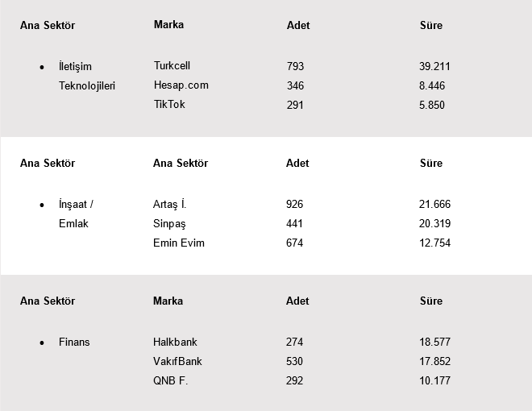
Task: Select the Artaş İ. brand entry
Action: pyautogui.click(x=169, y=205)
